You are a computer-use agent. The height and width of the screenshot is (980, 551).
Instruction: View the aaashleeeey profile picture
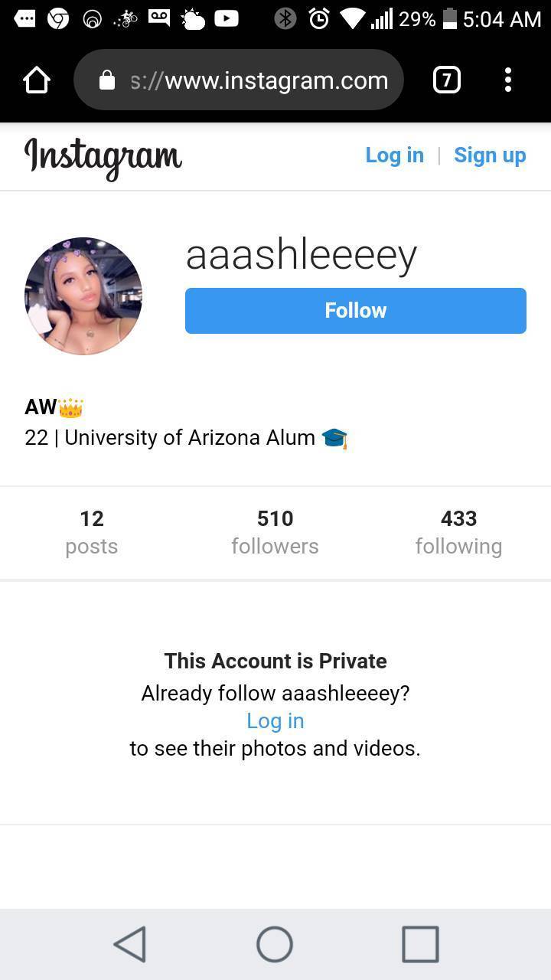(x=83, y=296)
